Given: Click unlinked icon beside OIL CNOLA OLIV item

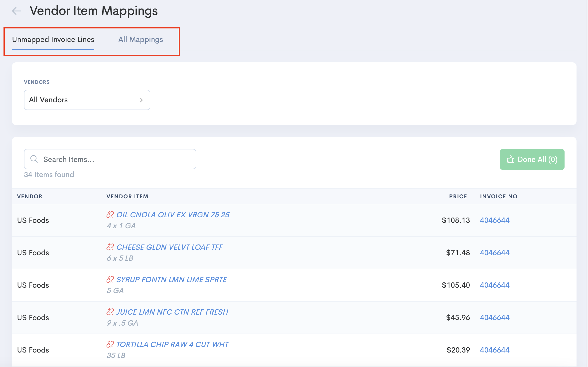Looking at the screenshot, I should [x=110, y=215].
